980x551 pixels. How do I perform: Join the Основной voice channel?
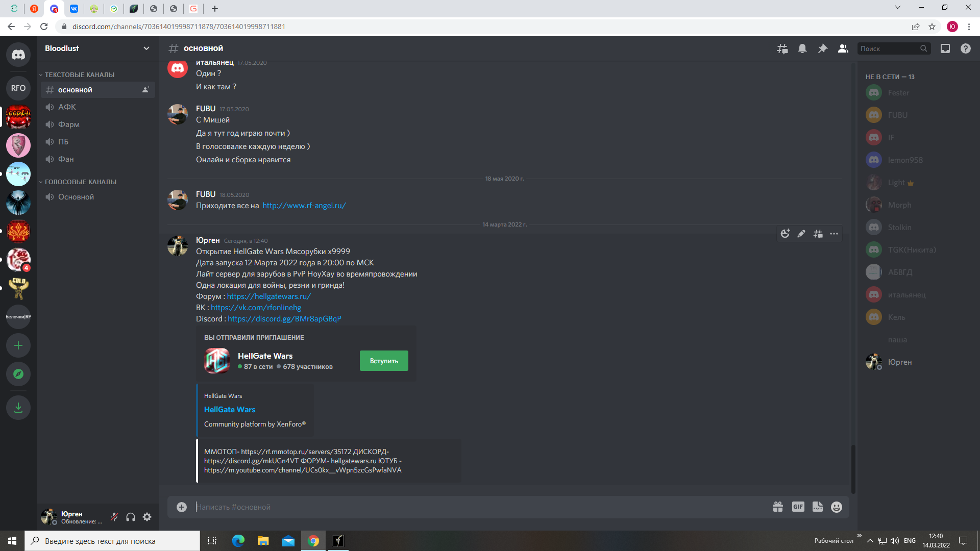coord(98,197)
